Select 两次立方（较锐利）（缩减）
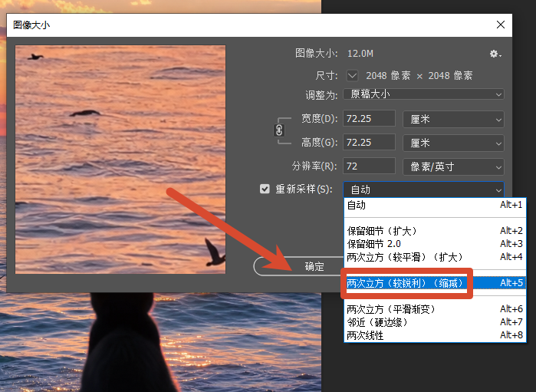The width and height of the screenshot is (536, 392). (435, 283)
